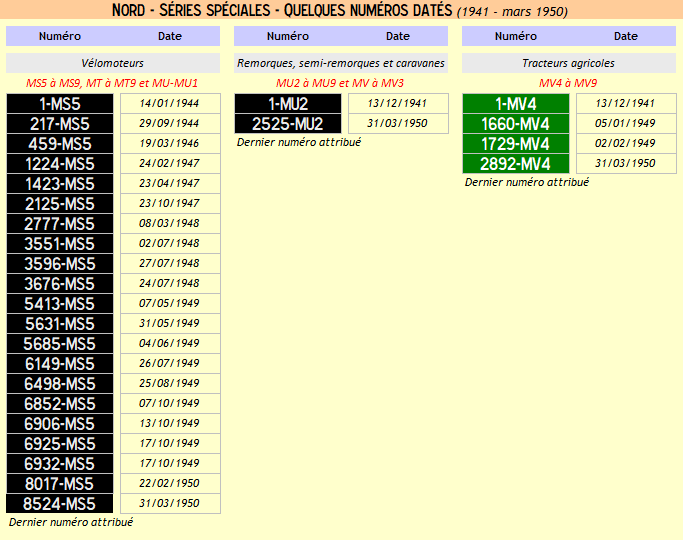Click plate 6498-MS5
683x540 pixels.
60,384
